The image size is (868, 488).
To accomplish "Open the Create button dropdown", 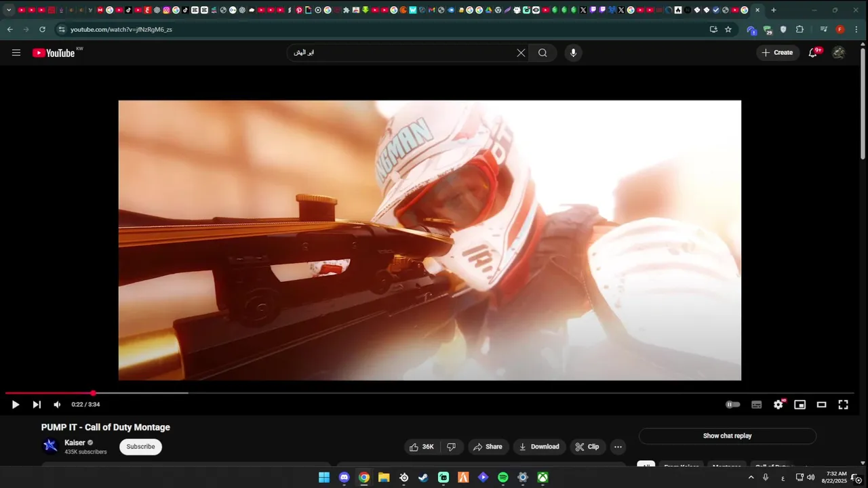I will click(x=778, y=53).
